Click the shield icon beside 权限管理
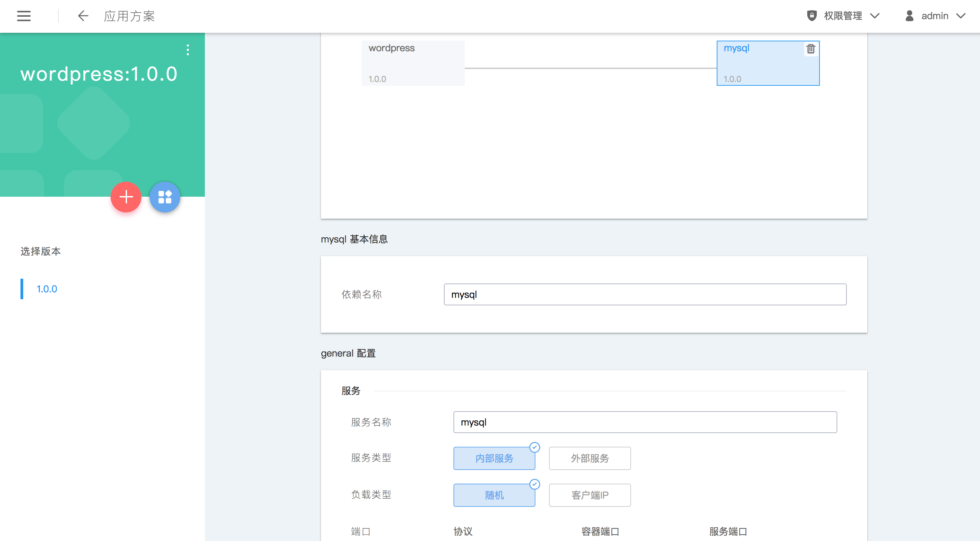The height and width of the screenshot is (541, 980). pos(811,16)
